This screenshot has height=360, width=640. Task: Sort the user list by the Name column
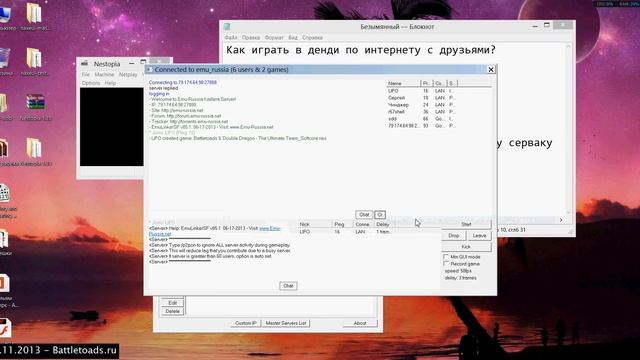tap(403, 83)
